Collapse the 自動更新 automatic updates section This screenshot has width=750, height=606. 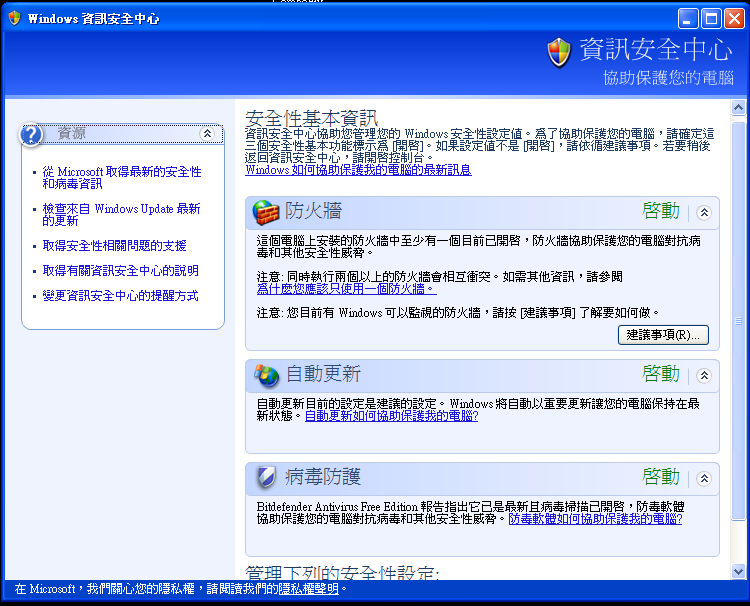pyautogui.click(x=704, y=375)
